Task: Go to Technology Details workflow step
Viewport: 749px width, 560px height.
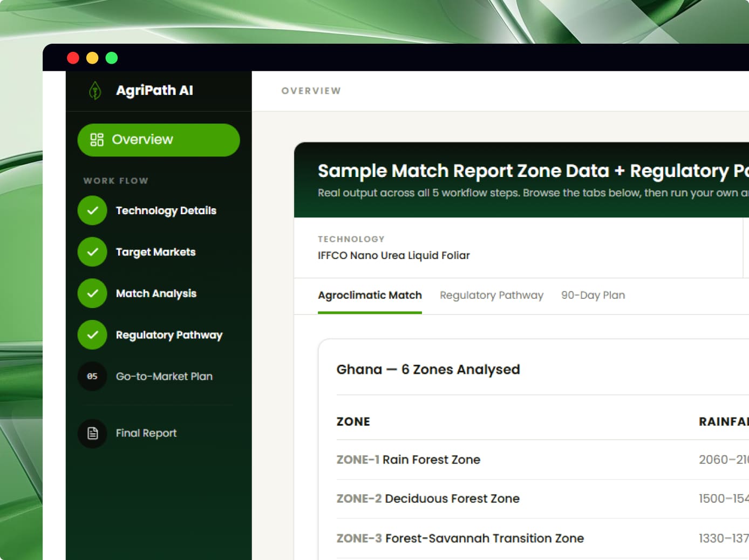Action: tap(166, 210)
